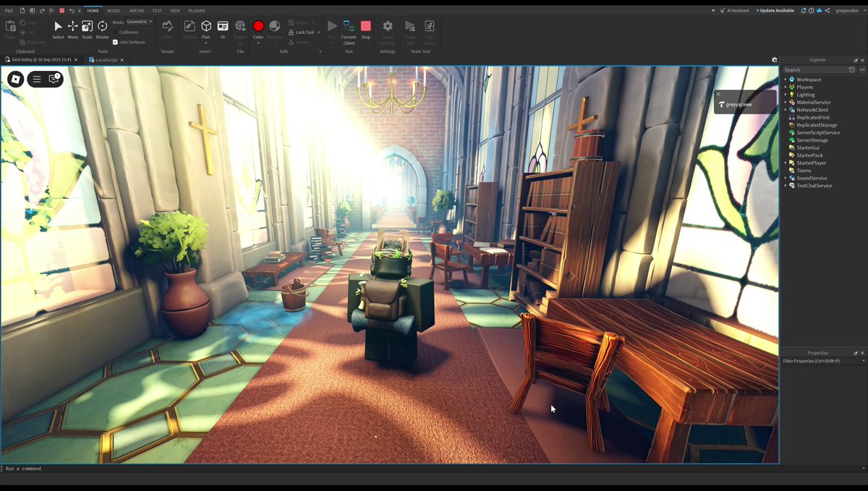The width and height of the screenshot is (868, 491).
Task: Insert a Part cube icon
Action: pyautogui.click(x=206, y=26)
